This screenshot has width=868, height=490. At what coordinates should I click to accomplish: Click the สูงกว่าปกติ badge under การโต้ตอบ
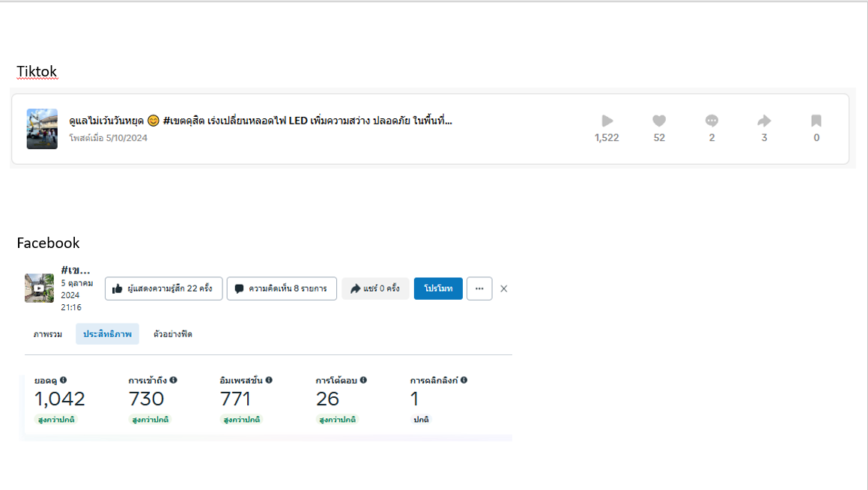338,420
